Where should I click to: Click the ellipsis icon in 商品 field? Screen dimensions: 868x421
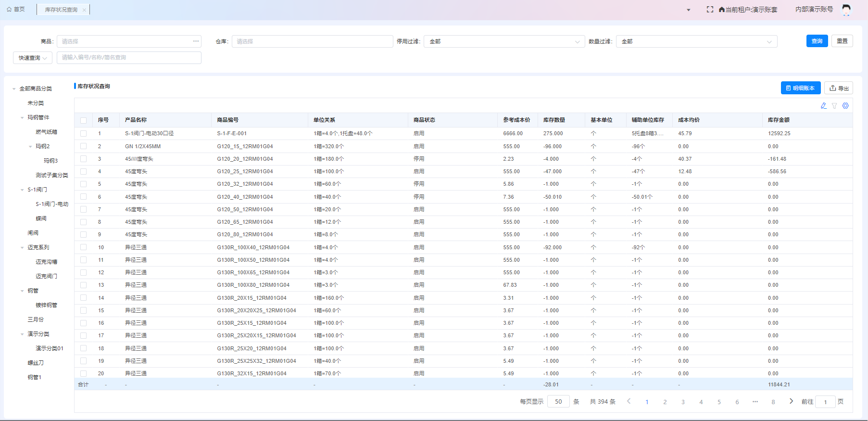tap(196, 41)
